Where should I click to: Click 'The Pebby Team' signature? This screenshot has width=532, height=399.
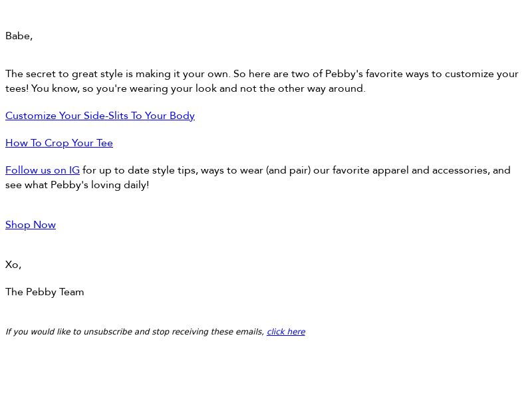(45, 292)
